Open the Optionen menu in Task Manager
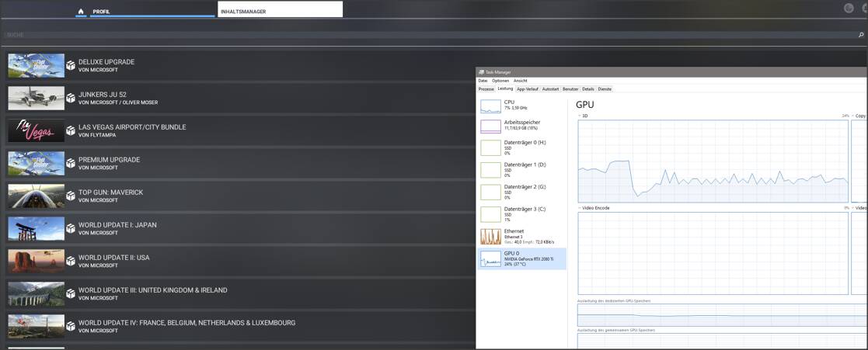The height and width of the screenshot is (350, 868). click(x=500, y=81)
